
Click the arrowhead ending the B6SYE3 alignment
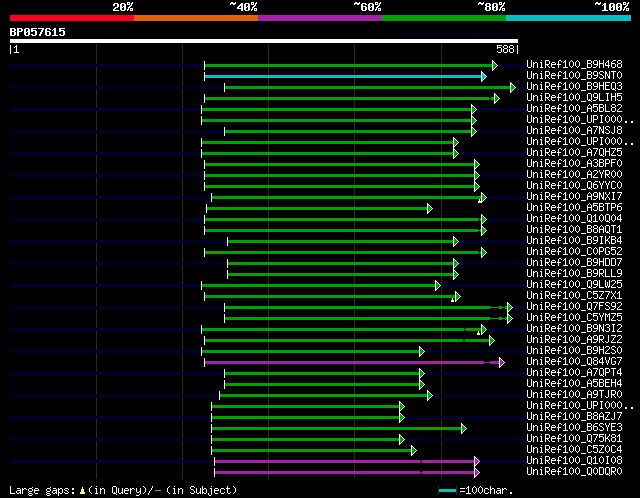click(x=464, y=429)
